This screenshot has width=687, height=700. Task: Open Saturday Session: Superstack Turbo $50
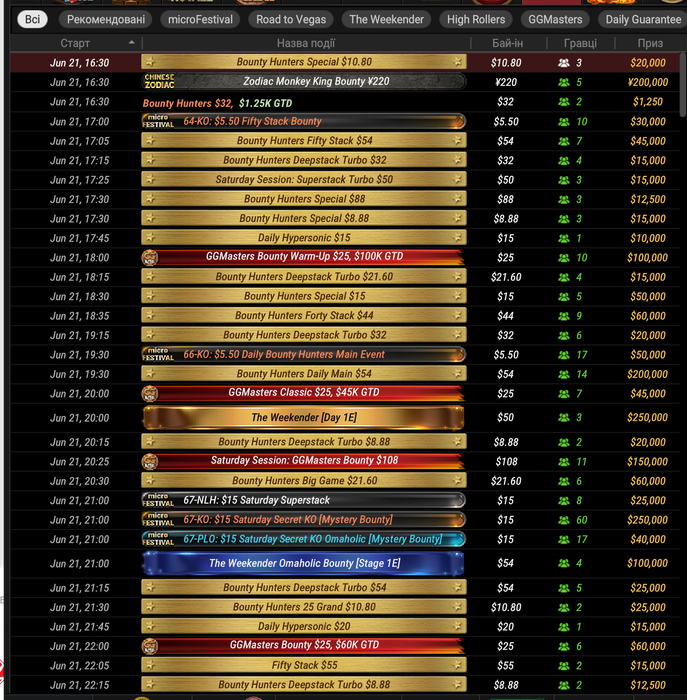tap(304, 179)
